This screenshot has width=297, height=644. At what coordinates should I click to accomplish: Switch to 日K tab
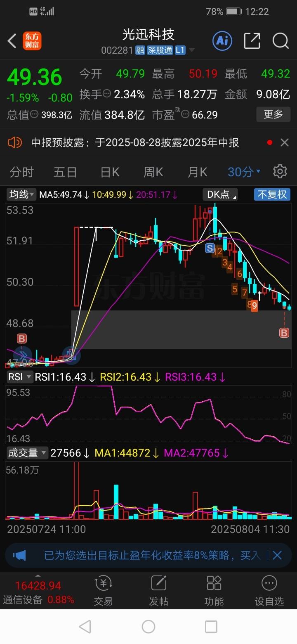(110, 172)
